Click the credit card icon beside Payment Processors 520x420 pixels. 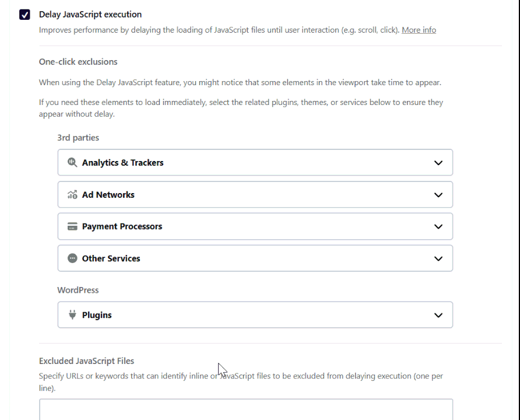click(72, 226)
